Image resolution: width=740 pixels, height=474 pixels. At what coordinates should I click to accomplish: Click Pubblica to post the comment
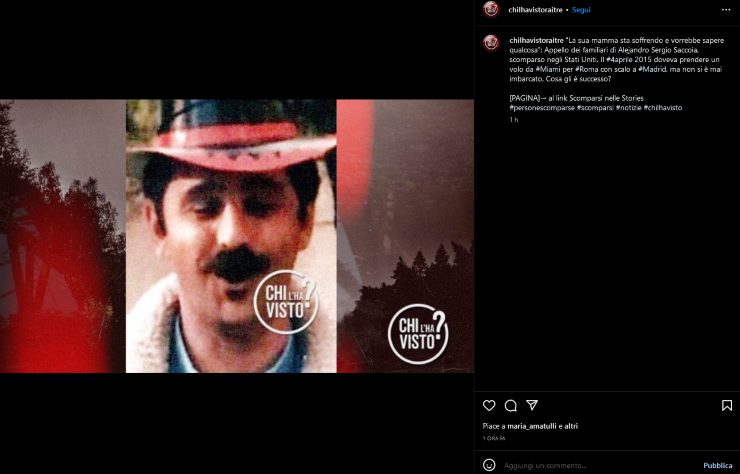(718, 466)
